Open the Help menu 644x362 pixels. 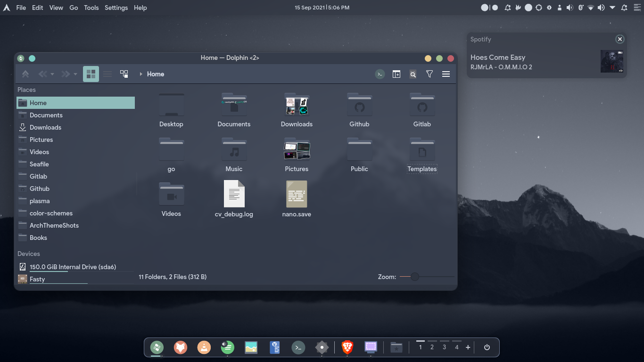(140, 8)
